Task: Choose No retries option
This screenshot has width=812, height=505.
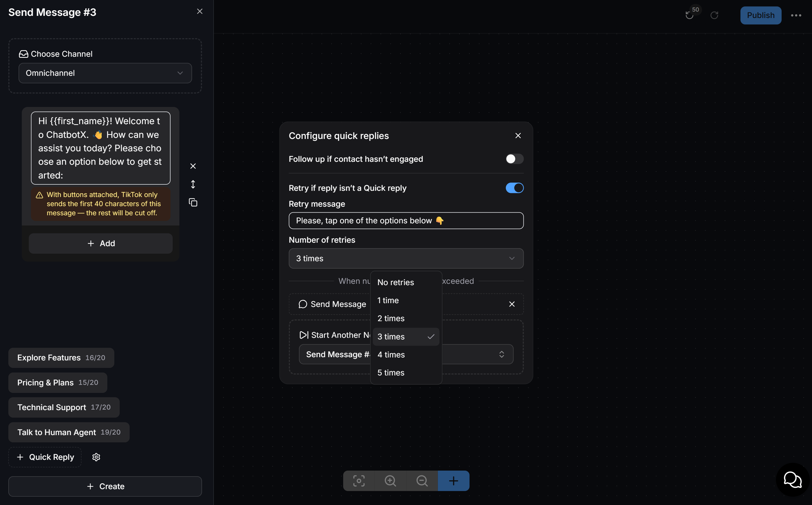Action: [x=406, y=282]
